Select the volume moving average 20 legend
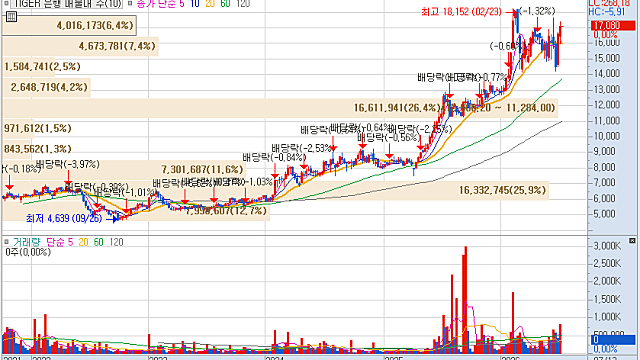Image resolution: width=640 pixels, height=360 pixels. (x=83, y=242)
